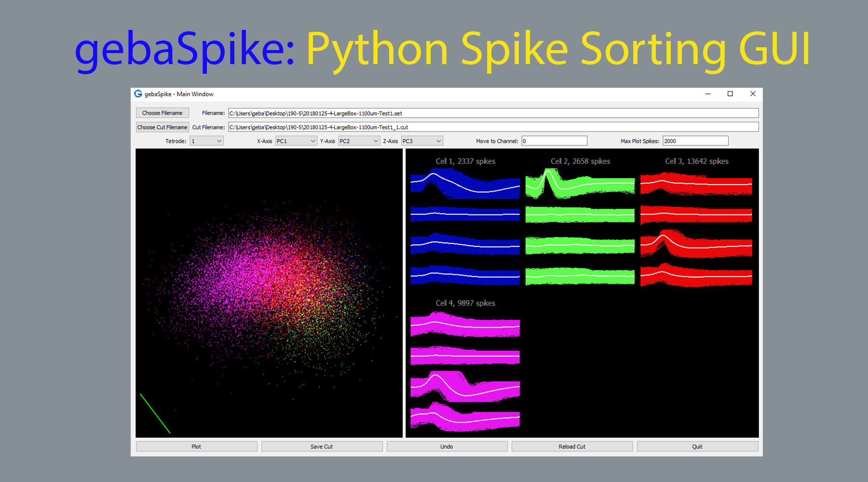Open the Tetrode dropdown
Image resolution: width=868 pixels, height=482 pixels.
(x=206, y=141)
